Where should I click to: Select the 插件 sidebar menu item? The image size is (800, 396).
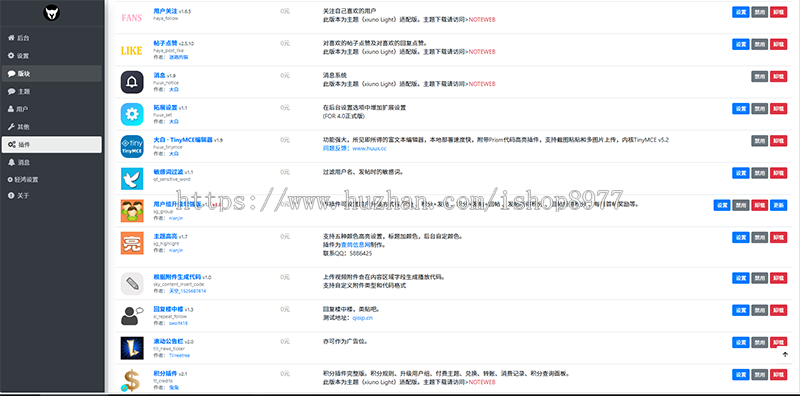[x=52, y=144]
